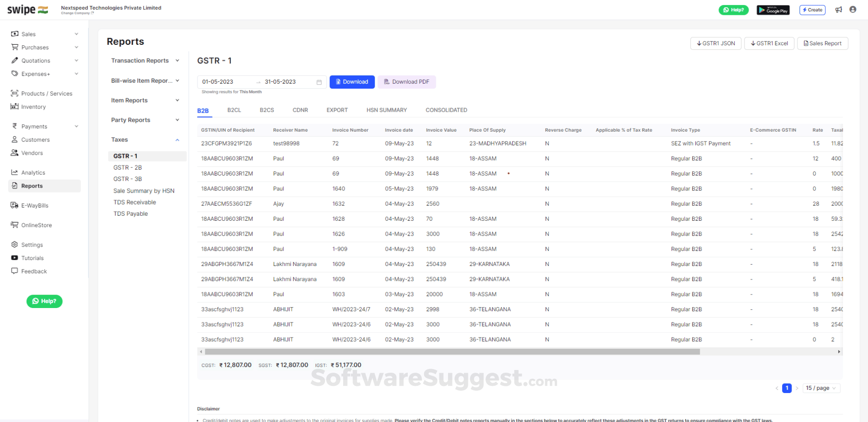Switch to the B2CL tab
This screenshot has width=868, height=422.
(x=234, y=110)
